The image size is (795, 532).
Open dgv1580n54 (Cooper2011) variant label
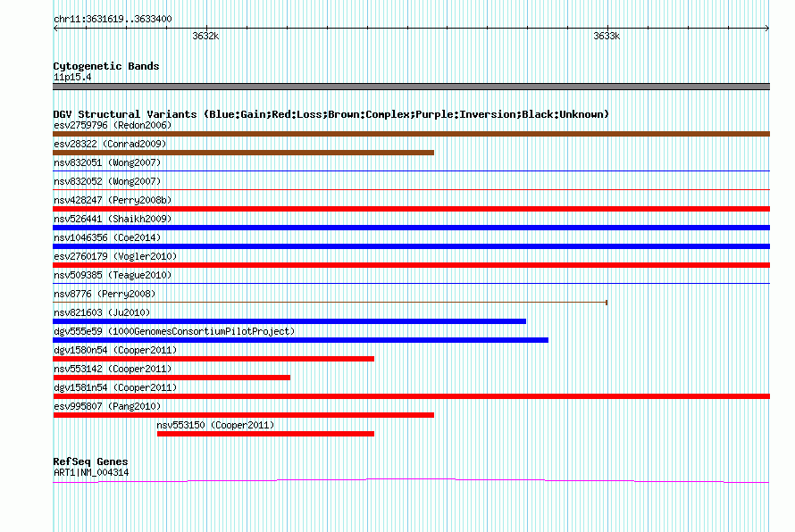tap(115, 350)
